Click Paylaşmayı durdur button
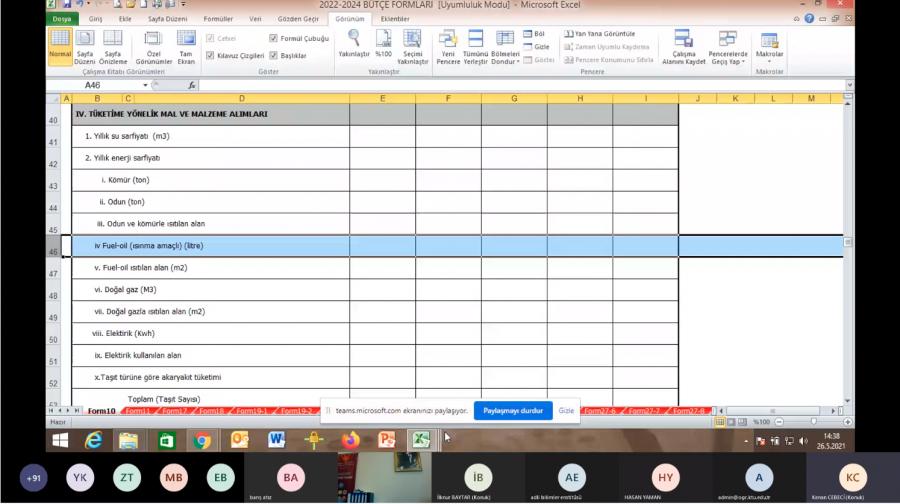 click(513, 411)
